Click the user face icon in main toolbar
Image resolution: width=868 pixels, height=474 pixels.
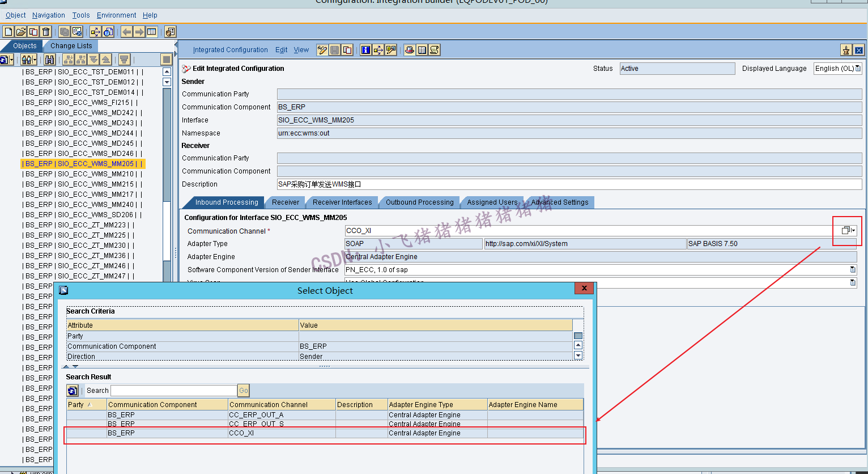coord(171,32)
